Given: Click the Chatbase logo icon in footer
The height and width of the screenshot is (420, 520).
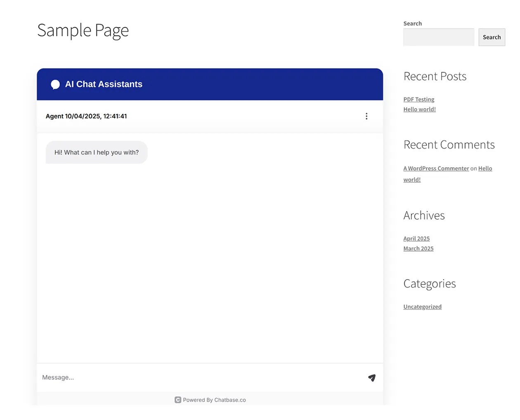Looking at the screenshot, I should click(x=178, y=400).
